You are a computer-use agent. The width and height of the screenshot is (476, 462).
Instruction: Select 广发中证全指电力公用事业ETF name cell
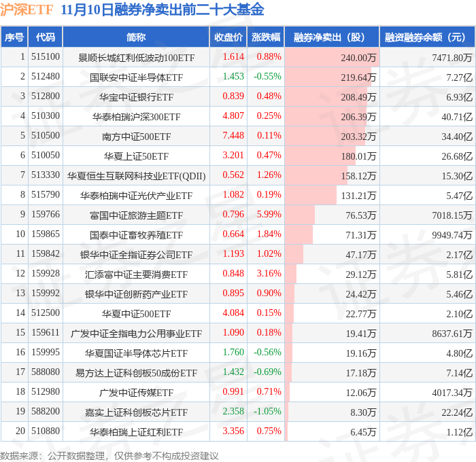coord(136,334)
